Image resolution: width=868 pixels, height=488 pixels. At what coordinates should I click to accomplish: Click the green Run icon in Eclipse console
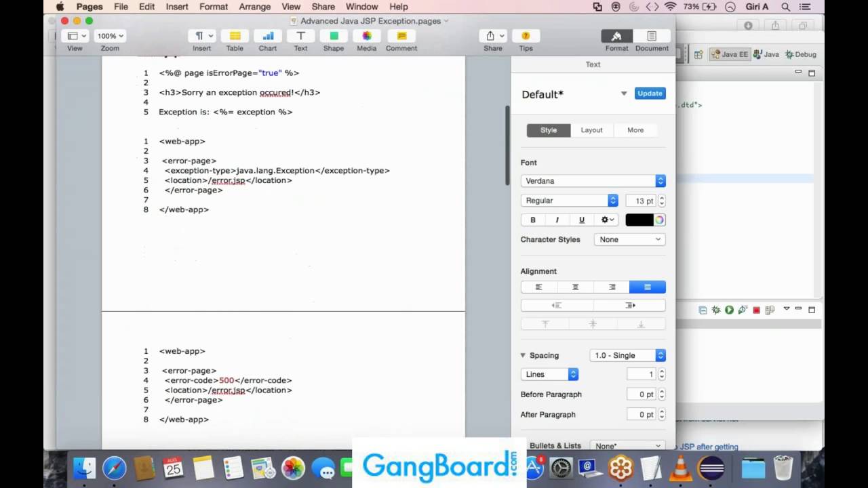pos(729,310)
